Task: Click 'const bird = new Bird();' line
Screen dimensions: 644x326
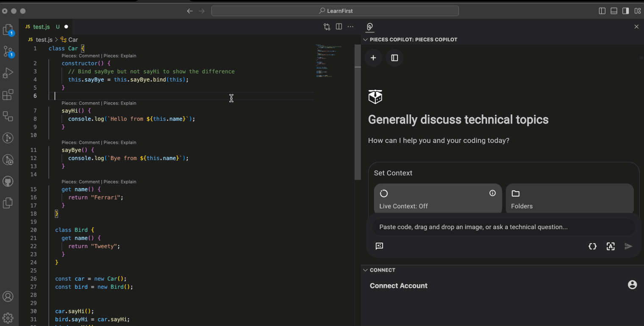Action: 94,287
